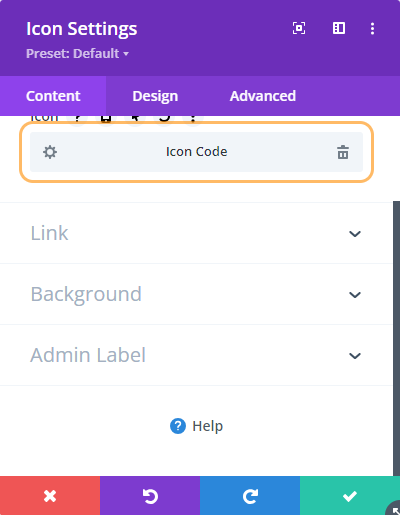This screenshot has height=515, width=400.
Task: Open the three-dot more options menu
Action: click(x=372, y=28)
